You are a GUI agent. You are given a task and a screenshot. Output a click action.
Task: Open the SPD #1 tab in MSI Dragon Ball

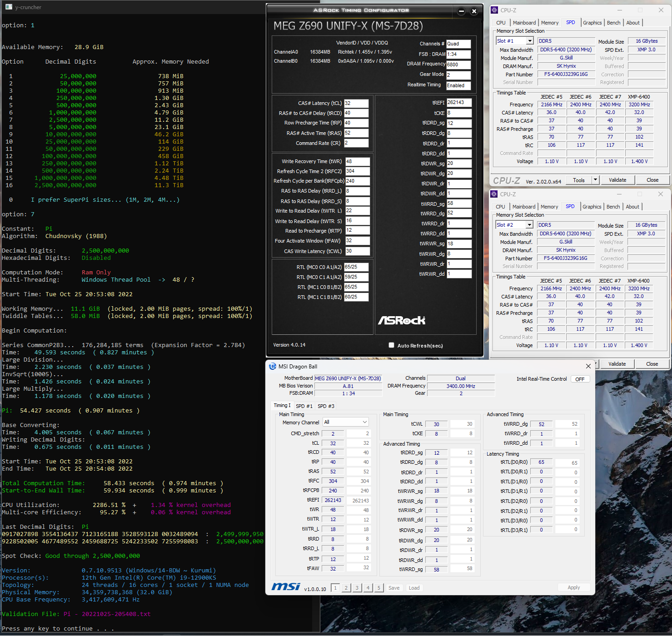(304, 406)
